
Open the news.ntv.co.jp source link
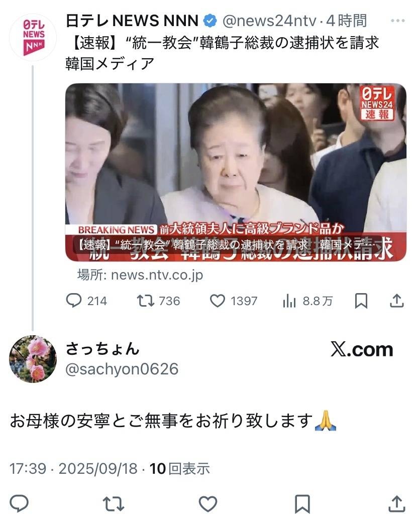[x=140, y=275]
